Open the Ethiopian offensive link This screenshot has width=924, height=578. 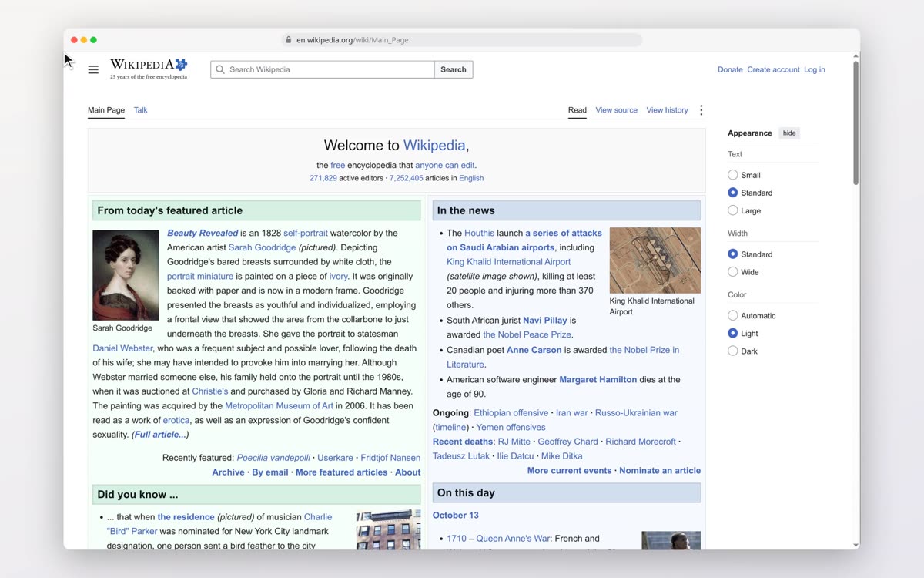[x=511, y=412]
